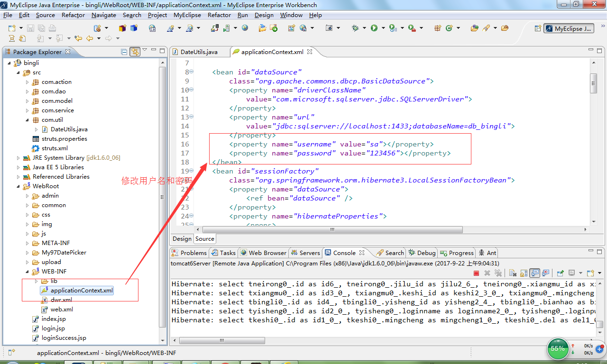Select the MyEclipse J... perspective button
Image resolution: width=607 pixels, height=364 pixels.
569,28
